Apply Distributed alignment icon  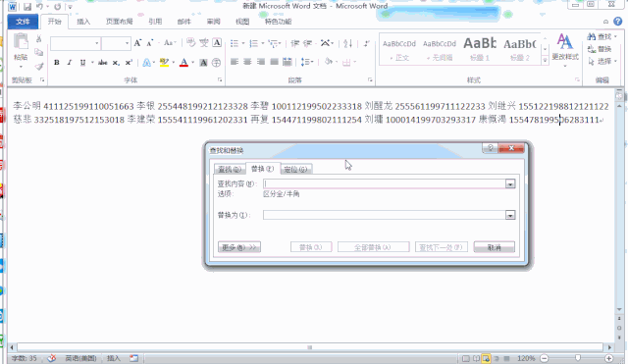[288, 62]
